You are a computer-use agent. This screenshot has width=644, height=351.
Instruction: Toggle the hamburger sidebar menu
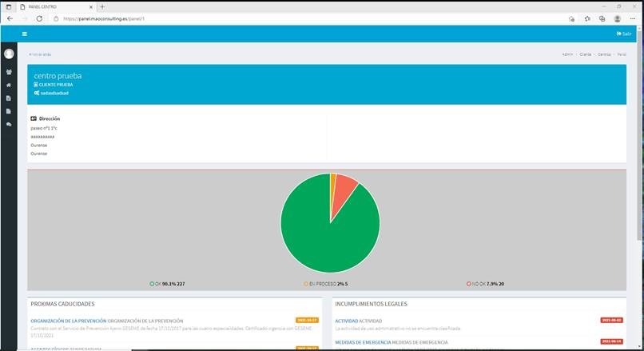point(24,34)
